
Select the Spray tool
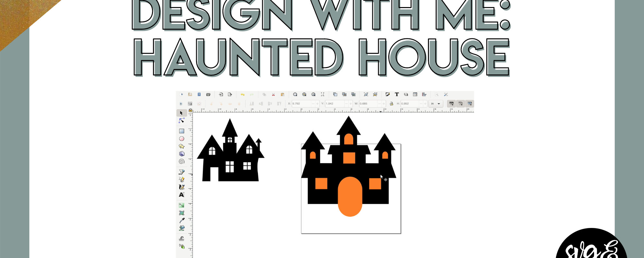coord(182,246)
